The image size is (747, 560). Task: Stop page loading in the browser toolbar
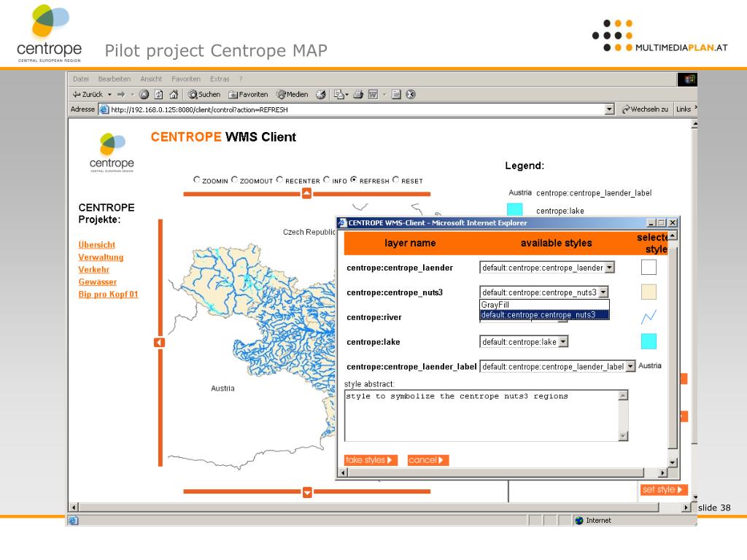(144, 94)
